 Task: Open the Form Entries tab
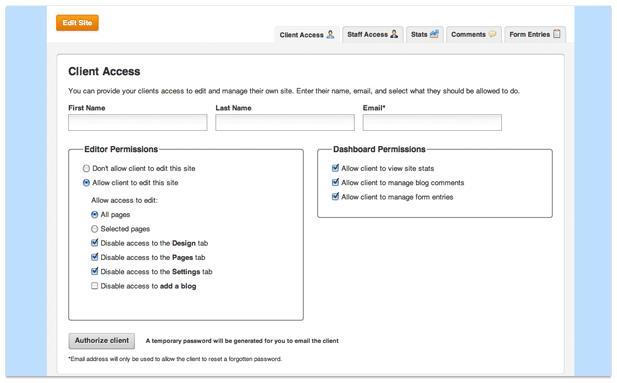[x=535, y=34]
